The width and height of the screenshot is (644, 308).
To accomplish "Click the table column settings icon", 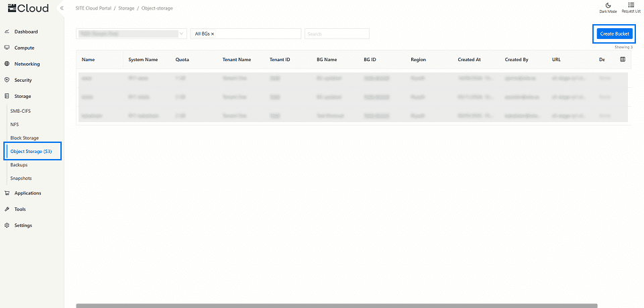I will click(623, 60).
